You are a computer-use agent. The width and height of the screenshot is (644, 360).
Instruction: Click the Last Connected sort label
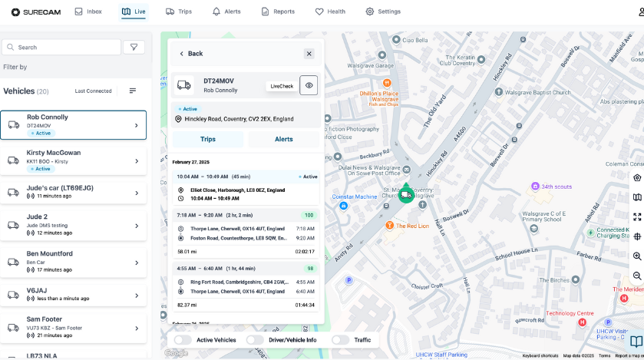coord(93,91)
